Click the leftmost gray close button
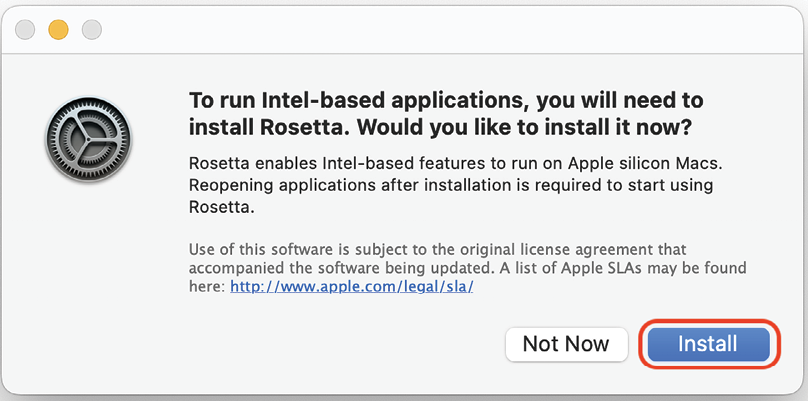 coord(25,30)
